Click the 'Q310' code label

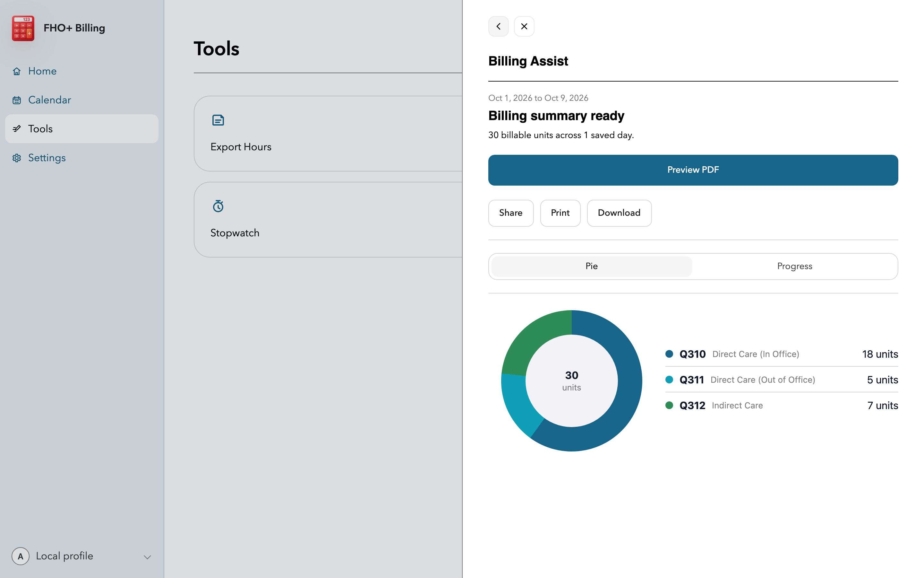click(x=692, y=354)
